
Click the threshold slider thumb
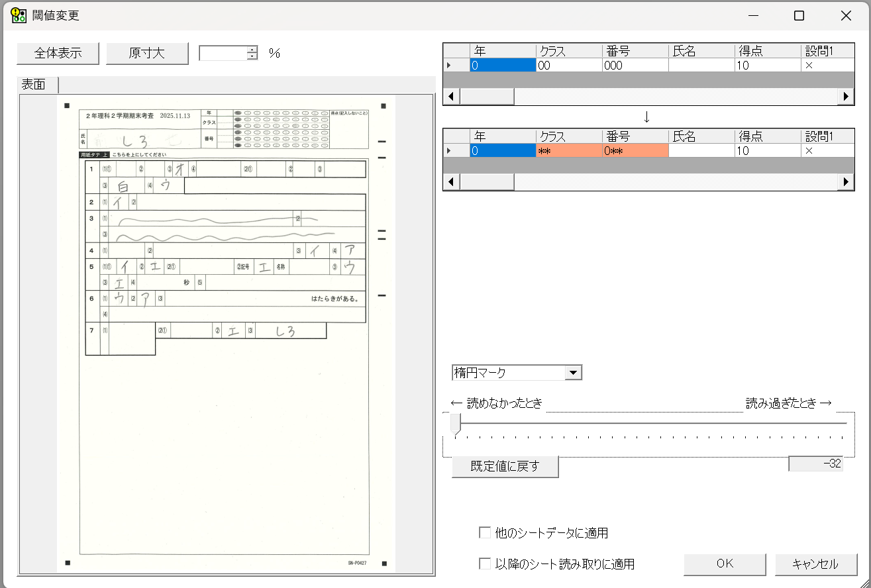[x=455, y=424]
